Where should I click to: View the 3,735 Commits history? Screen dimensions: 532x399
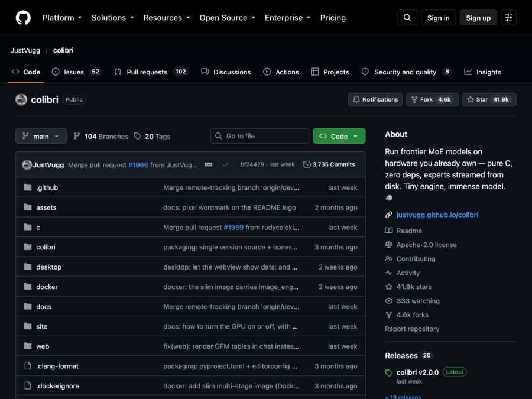coord(329,164)
